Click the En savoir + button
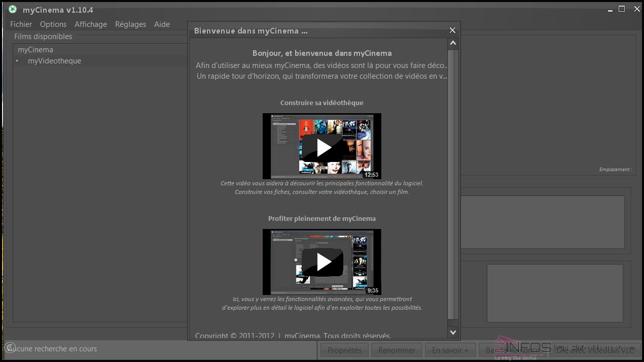The width and height of the screenshot is (644, 362). click(x=450, y=349)
